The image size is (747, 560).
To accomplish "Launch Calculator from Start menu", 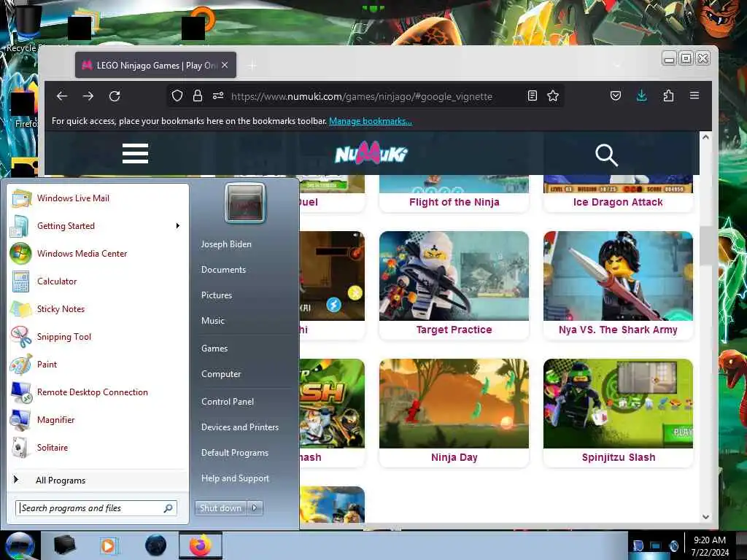I will [98, 281].
